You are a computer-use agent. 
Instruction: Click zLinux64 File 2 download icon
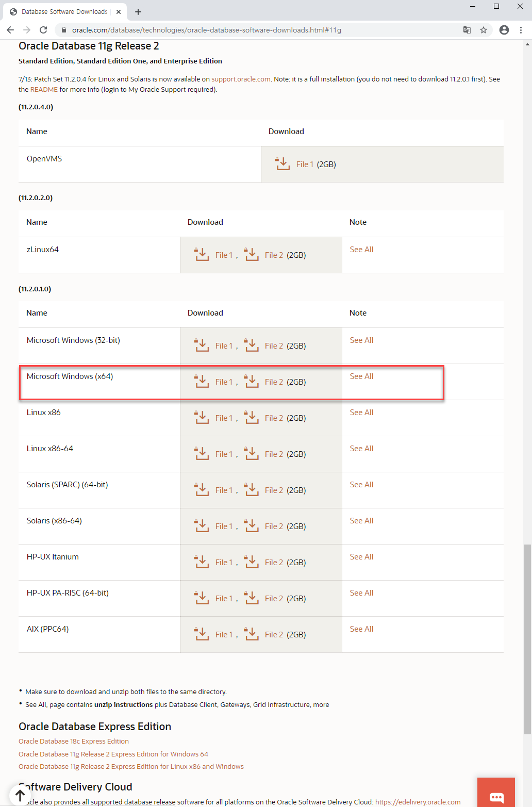point(251,254)
